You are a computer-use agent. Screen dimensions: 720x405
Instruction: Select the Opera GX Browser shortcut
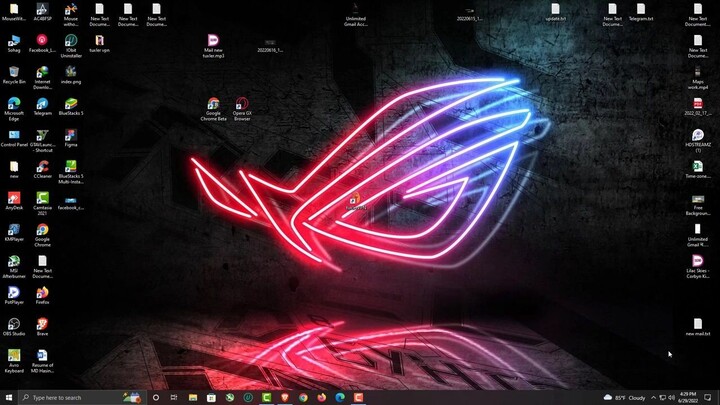(242, 109)
